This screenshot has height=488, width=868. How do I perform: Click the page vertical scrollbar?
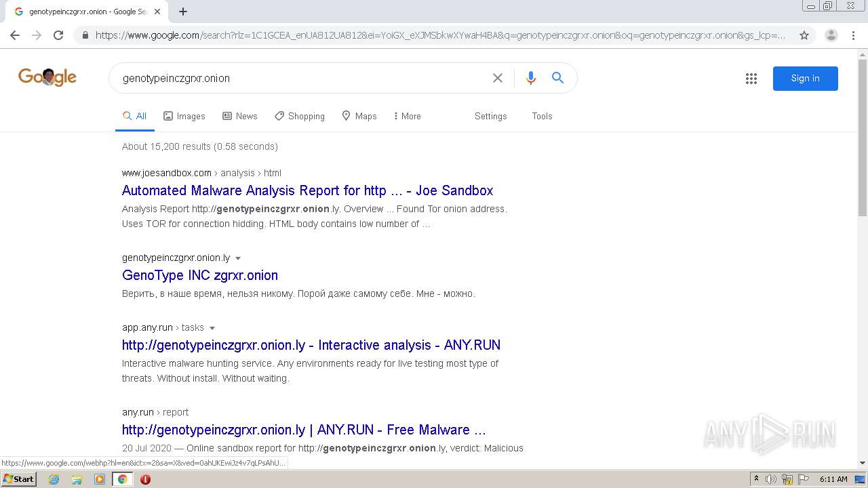pos(863,139)
